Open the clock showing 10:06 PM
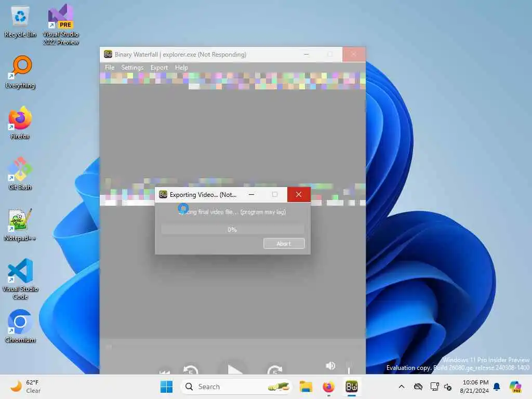Image resolution: width=532 pixels, height=399 pixels. tap(474, 387)
